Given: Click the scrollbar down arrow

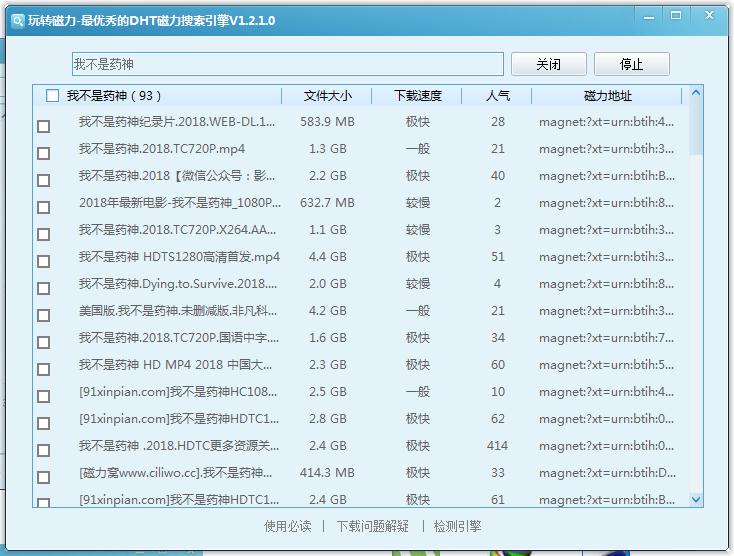Looking at the screenshot, I should click(696, 500).
